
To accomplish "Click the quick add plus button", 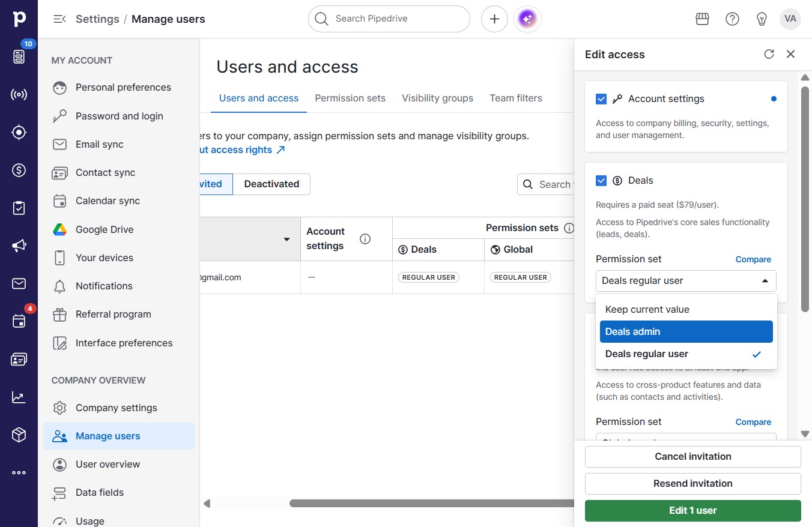I will (494, 19).
